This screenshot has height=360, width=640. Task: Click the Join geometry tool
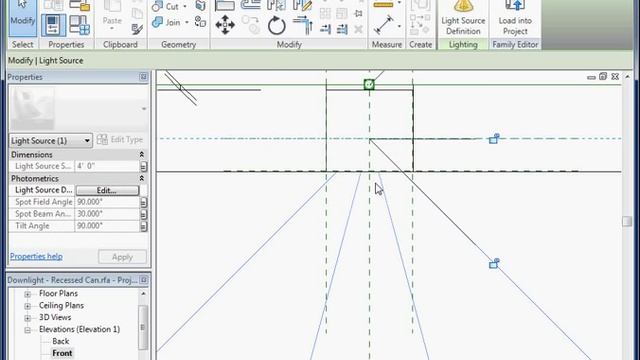(x=166, y=22)
